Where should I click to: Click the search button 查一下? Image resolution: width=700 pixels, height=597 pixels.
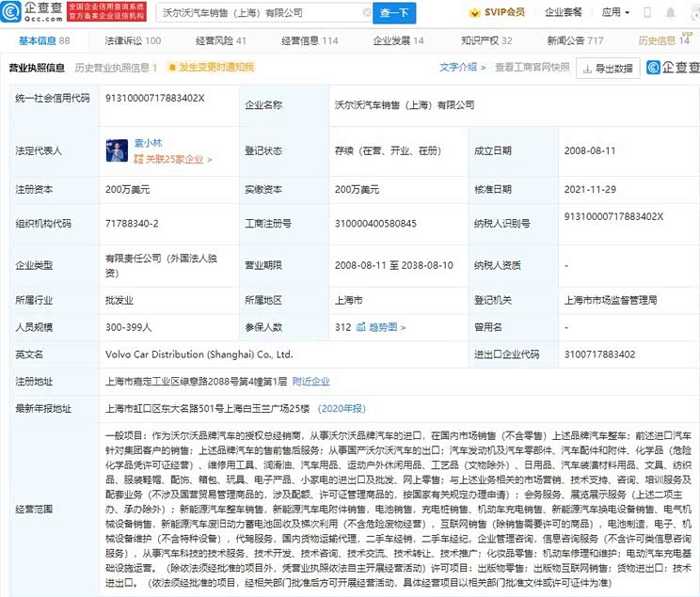pos(394,13)
